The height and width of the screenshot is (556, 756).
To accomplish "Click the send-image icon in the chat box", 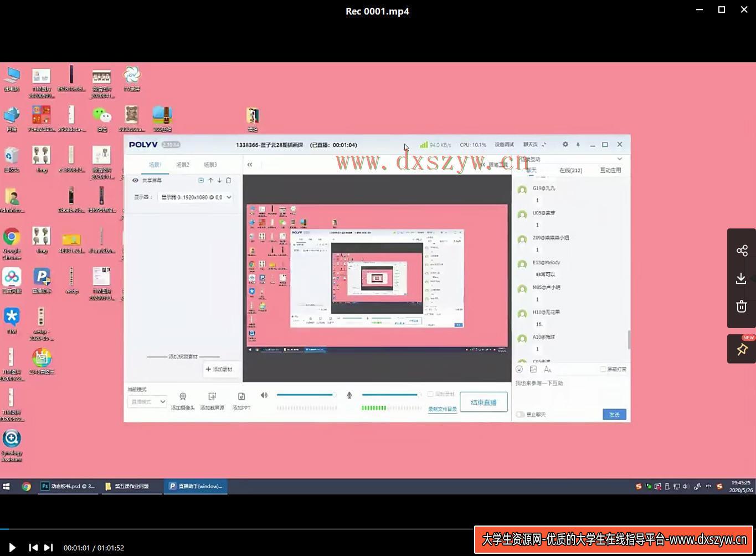I will [x=533, y=369].
